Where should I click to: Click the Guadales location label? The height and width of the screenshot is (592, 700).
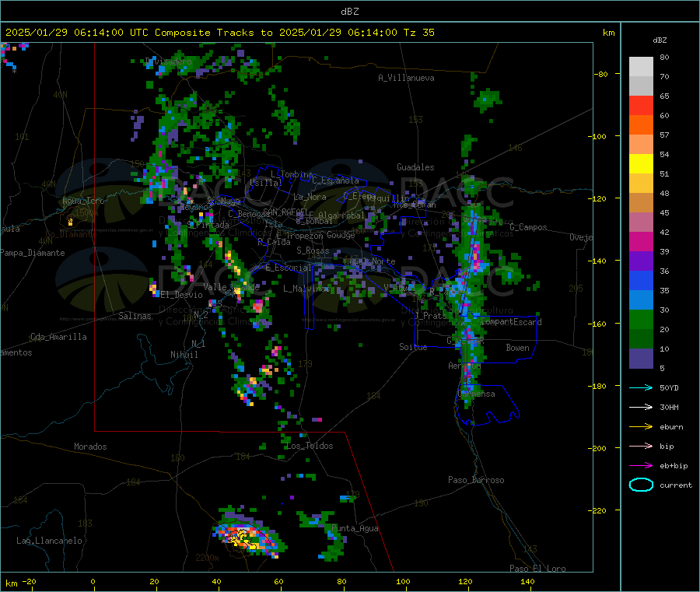click(x=415, y=167)
